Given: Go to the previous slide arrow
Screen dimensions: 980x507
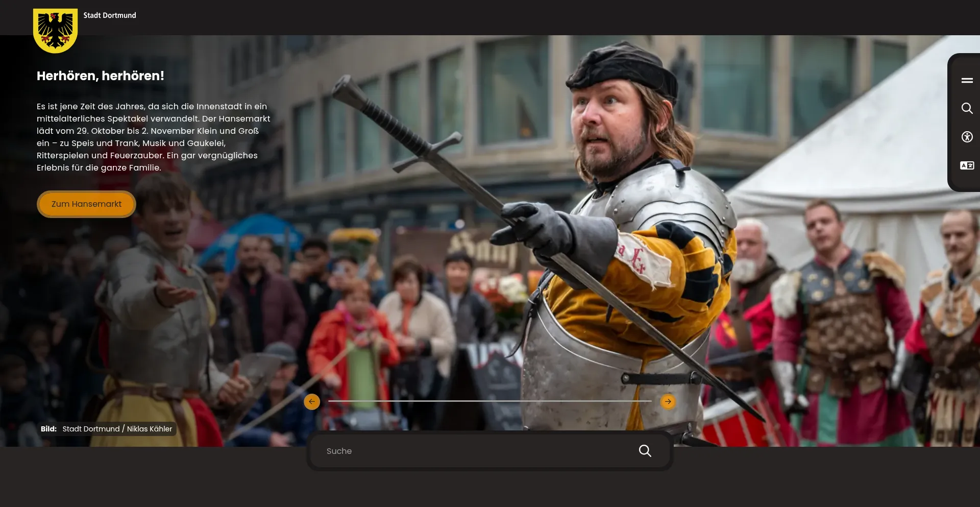Looking at the screenshot, I should pyautogui.click(x=312, y=402).
